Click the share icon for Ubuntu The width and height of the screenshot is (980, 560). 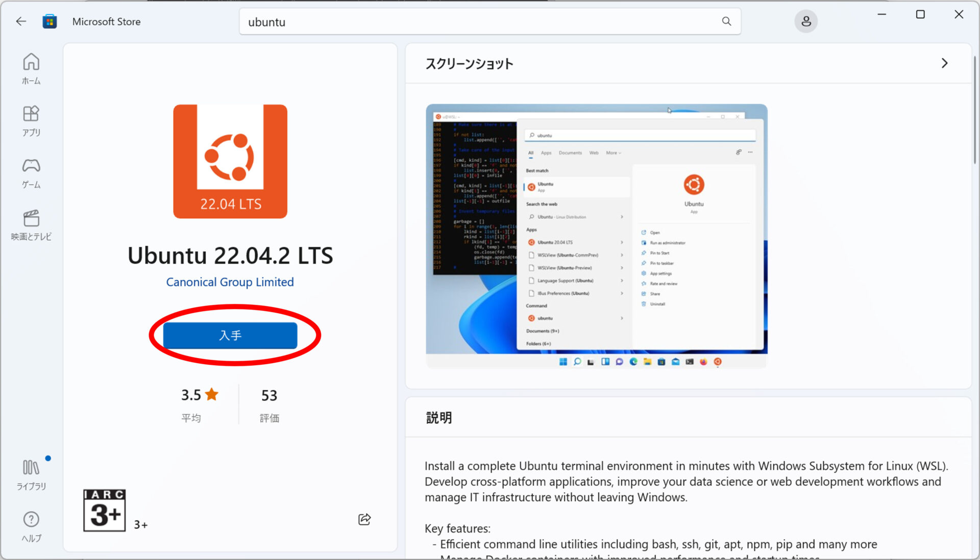364,519
